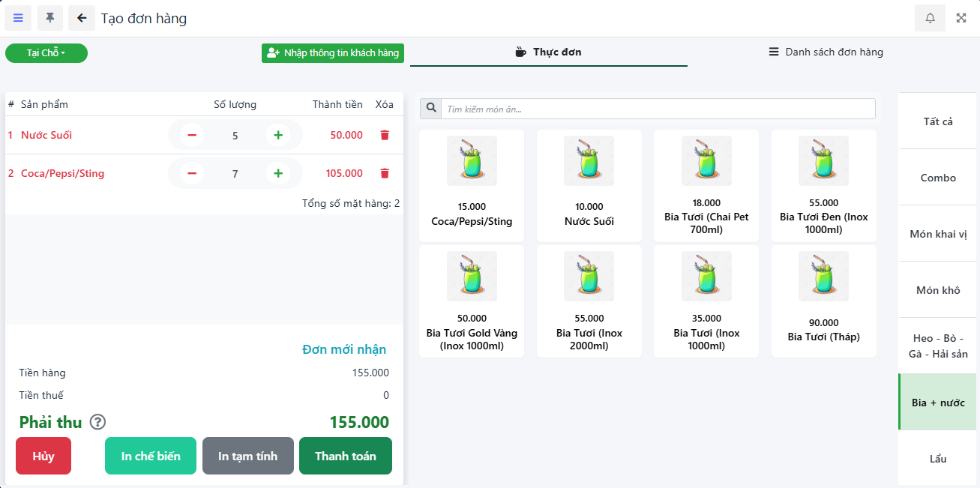The image size is (980, 488).
Task: Click the help icon beside Phải thu
Action: click(x=97, y=422)
